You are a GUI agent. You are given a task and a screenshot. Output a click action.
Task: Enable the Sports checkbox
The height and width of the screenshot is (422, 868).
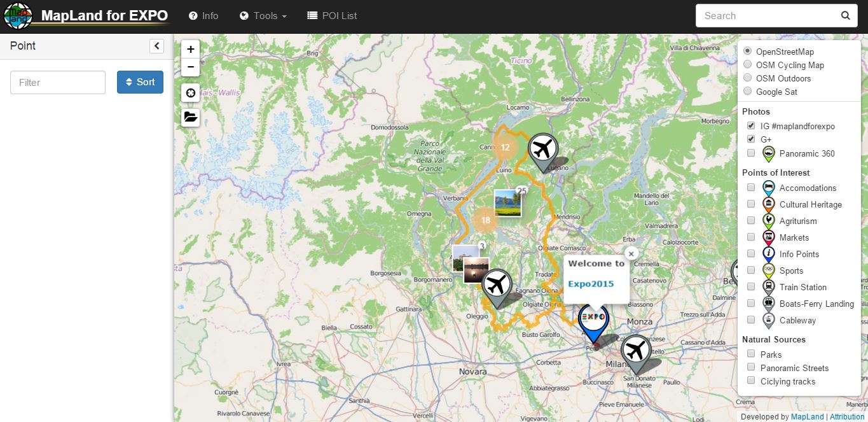(751, 270)
